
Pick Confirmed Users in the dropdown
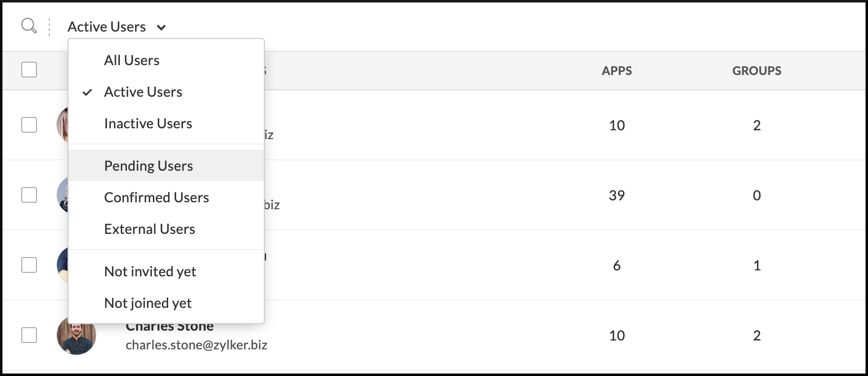[156, 197]
